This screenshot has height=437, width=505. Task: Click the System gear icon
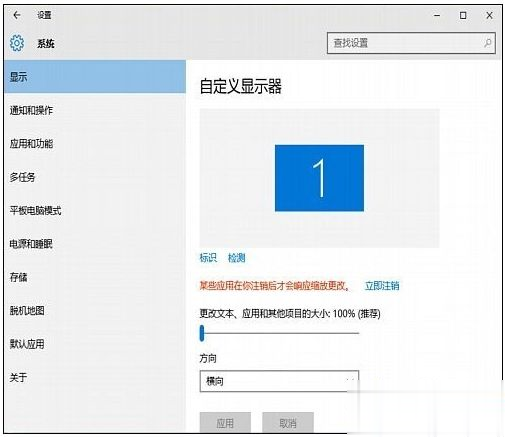pyautogui.click(x=17, y=43)
